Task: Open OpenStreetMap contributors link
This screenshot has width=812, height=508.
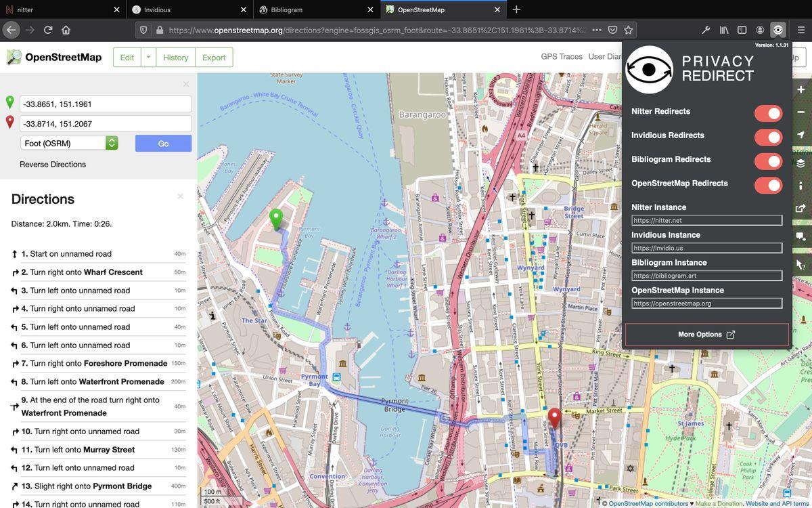Action: tap(648, 503)
